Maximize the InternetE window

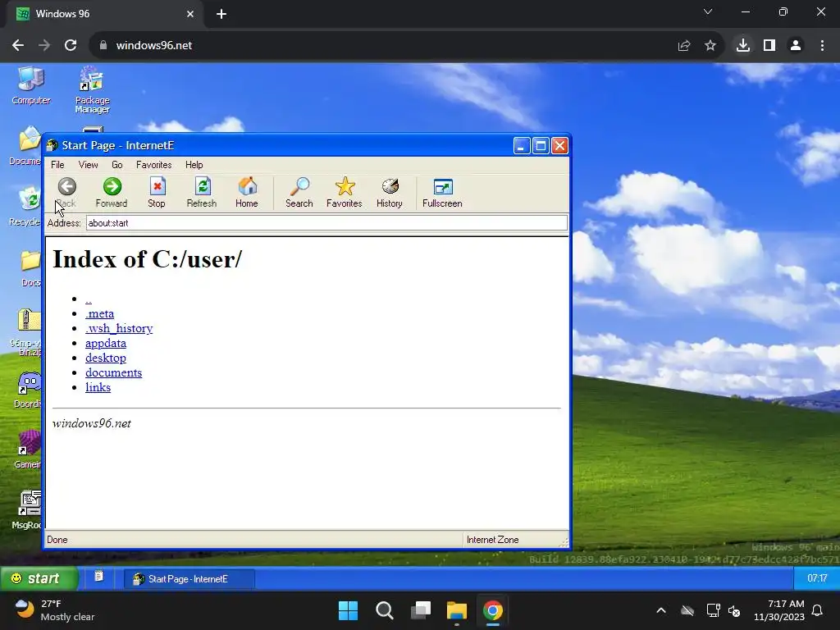(541, 146)
